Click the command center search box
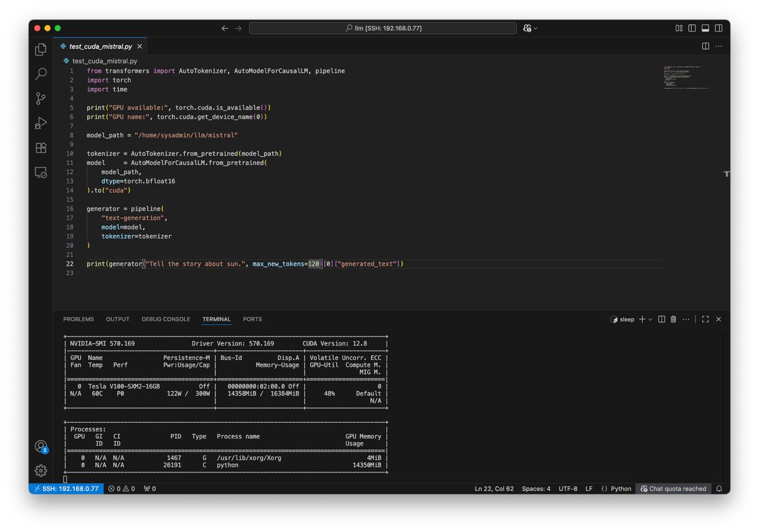 pos(383,28)
